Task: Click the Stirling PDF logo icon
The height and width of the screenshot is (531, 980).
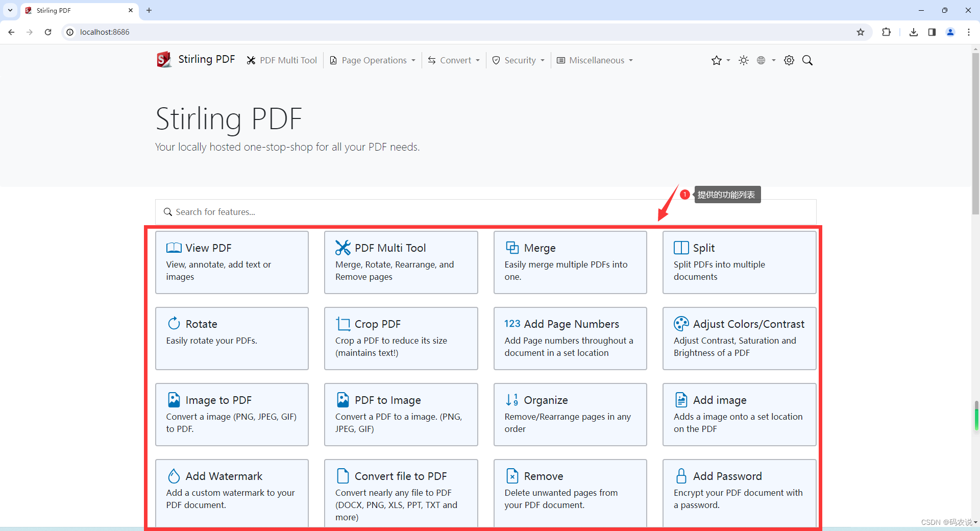Action: (x=164, y=60)
